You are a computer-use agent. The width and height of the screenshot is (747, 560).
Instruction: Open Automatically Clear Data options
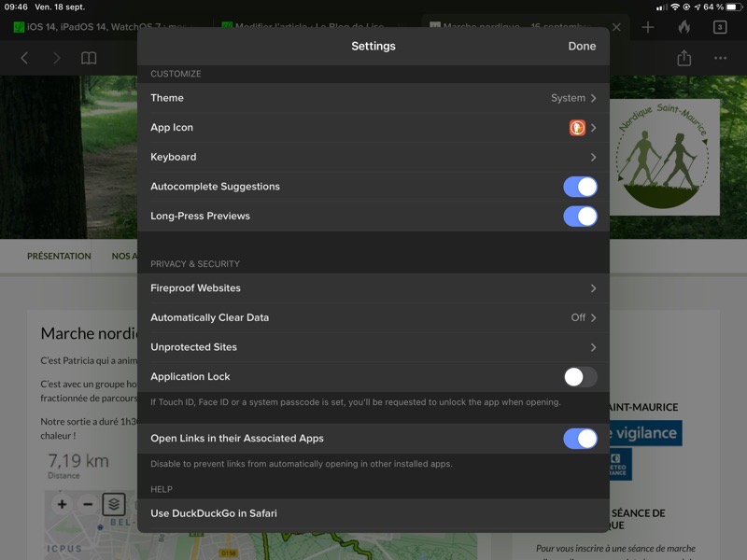tap(373, 318)
